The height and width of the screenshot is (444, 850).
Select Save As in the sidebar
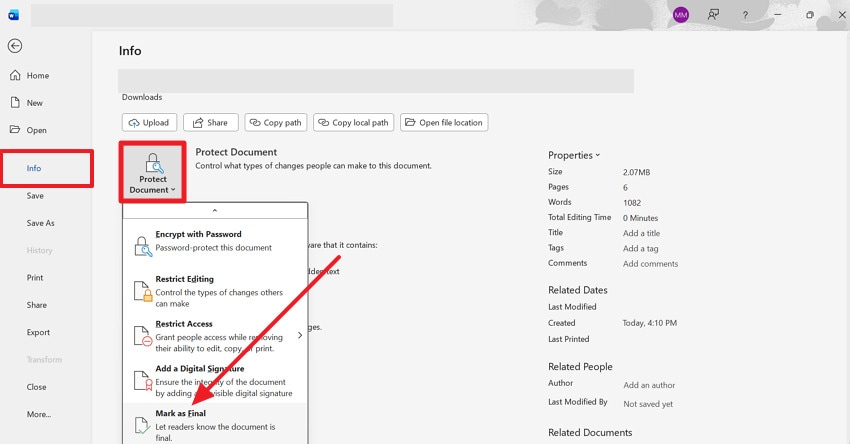pos(41,223)
